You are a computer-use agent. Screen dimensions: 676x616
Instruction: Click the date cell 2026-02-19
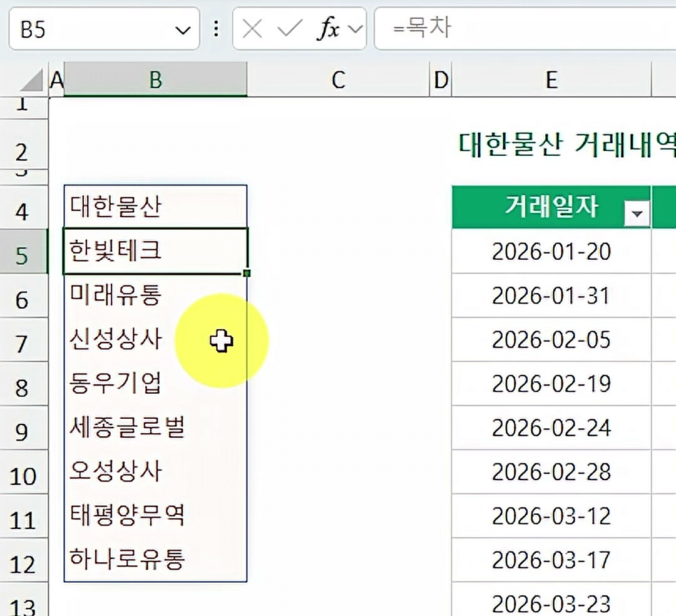[x=551, y=384]
